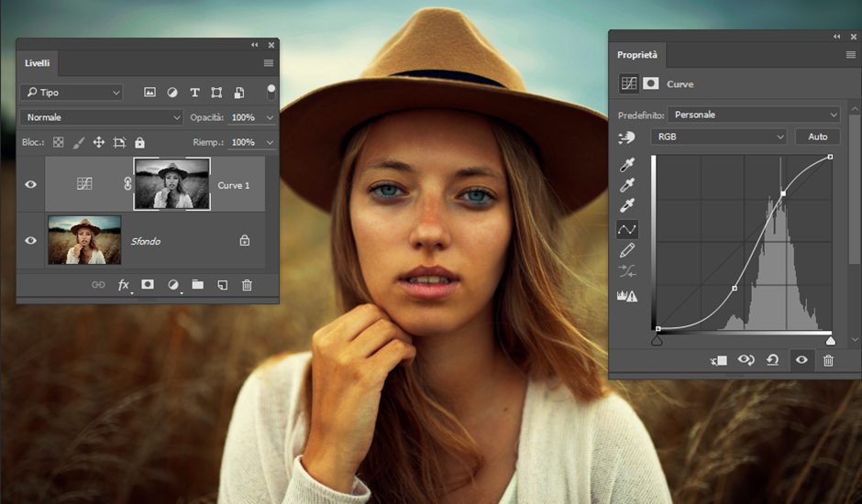Select gray point eyedropper
The width and height of the screenshot is (862, 504).
click(x=626, y=185)
